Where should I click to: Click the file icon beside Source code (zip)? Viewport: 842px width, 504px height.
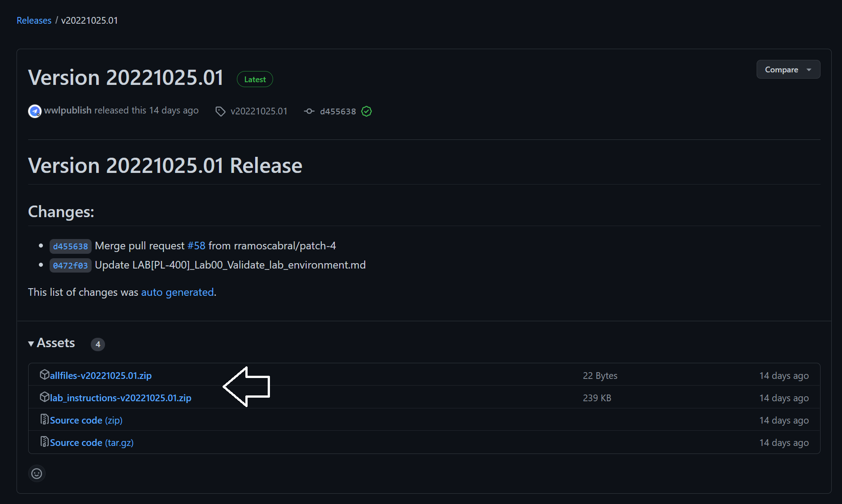click(45, 419)
